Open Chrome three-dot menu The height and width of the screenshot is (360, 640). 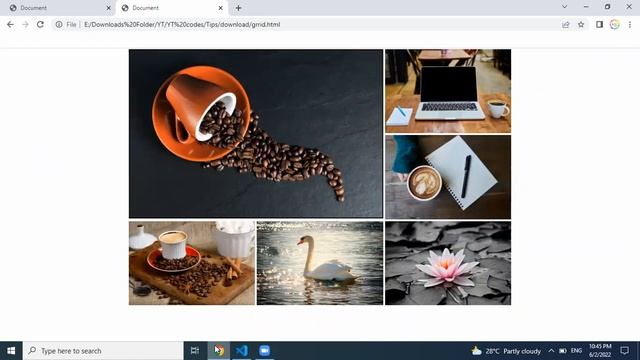pyautogui.click(x=630, y=24)
